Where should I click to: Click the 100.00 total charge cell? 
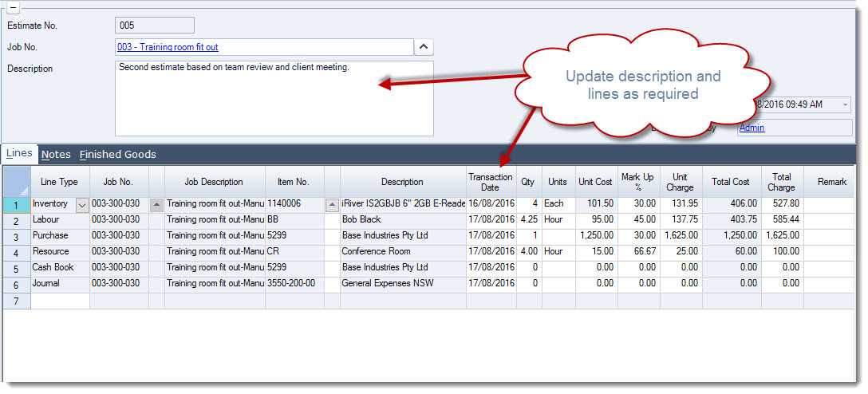[782, 252]
